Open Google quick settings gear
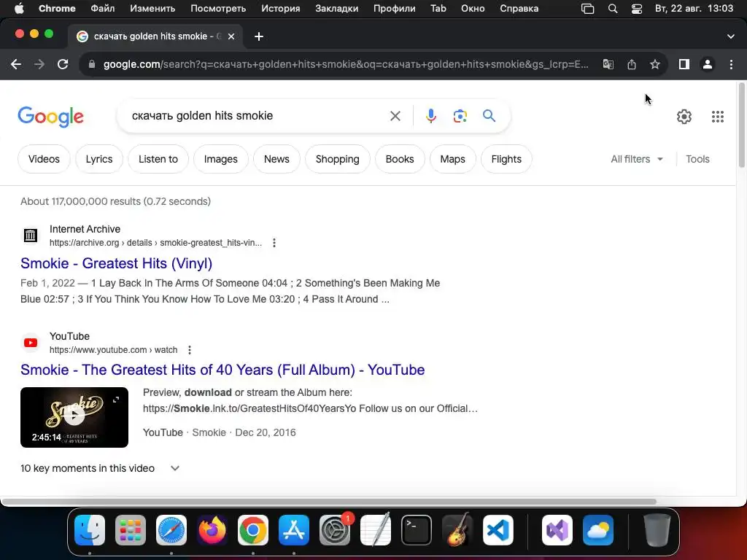747x560 pixels. (684, 117)
